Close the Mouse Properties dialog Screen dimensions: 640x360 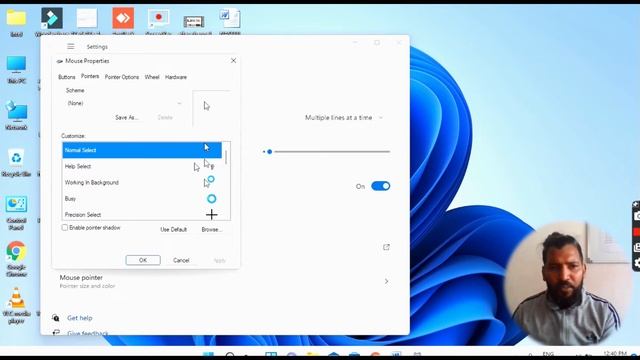(x=233, y=61)
